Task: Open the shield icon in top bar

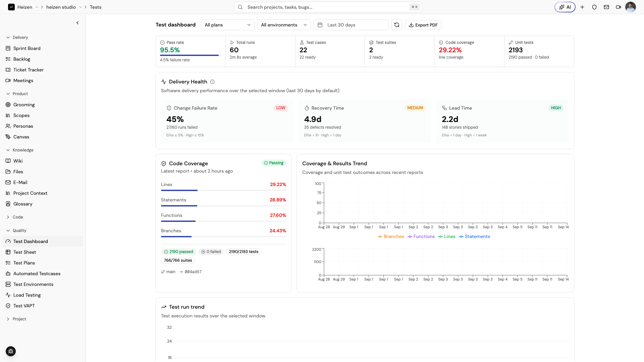Action: (594, 7)
